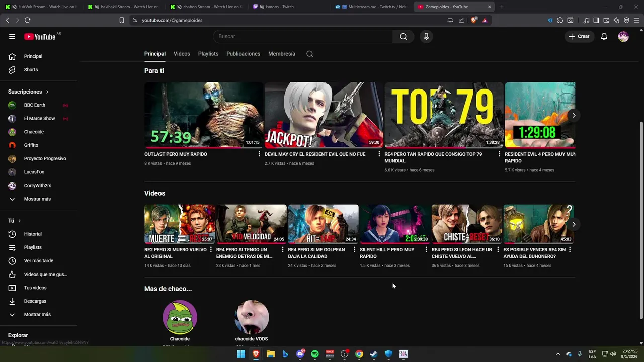This screenshot has width=644, height=362.
Task: Open Spotify from the taskbar
Action: [x=315, y=354]
